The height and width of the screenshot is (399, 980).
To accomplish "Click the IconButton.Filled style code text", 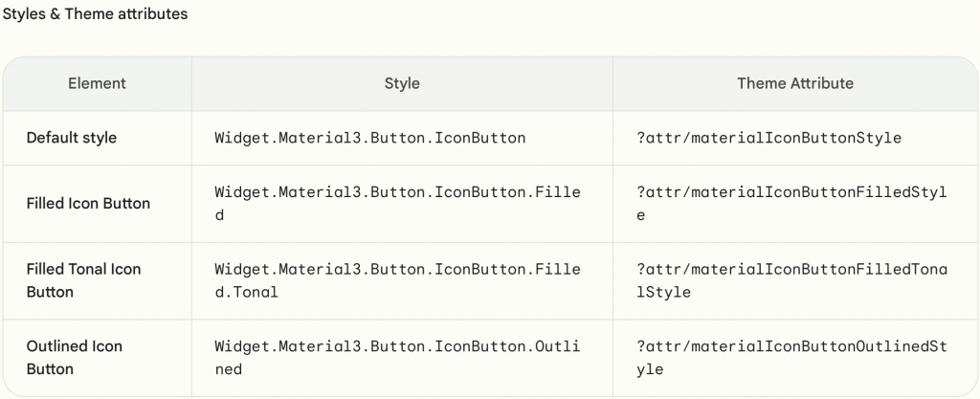I will tap(397, 192).
